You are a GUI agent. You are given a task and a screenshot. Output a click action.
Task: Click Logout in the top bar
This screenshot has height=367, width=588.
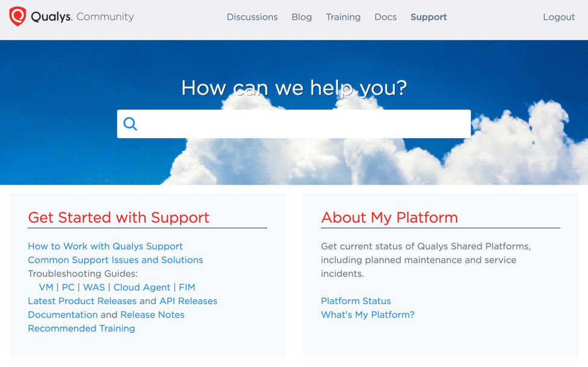pyautogui.click(x=558, y=17)
